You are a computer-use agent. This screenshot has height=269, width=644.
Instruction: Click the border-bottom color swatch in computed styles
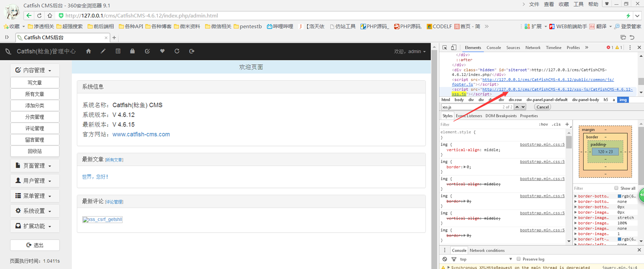tap(620, 196)
